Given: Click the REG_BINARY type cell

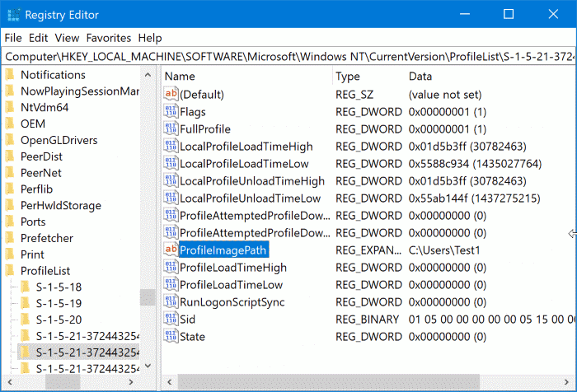Looking at the screenshot, I should pos(367,320).
